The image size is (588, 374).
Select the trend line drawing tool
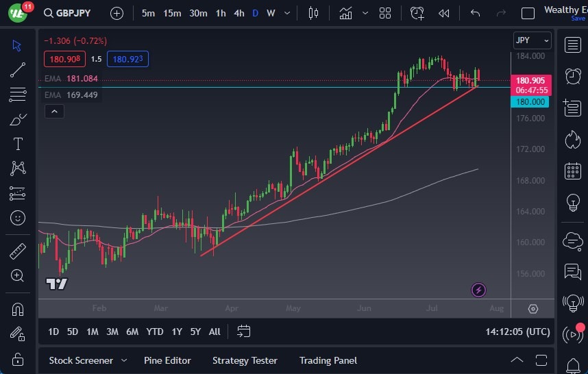tap(18, 69)
